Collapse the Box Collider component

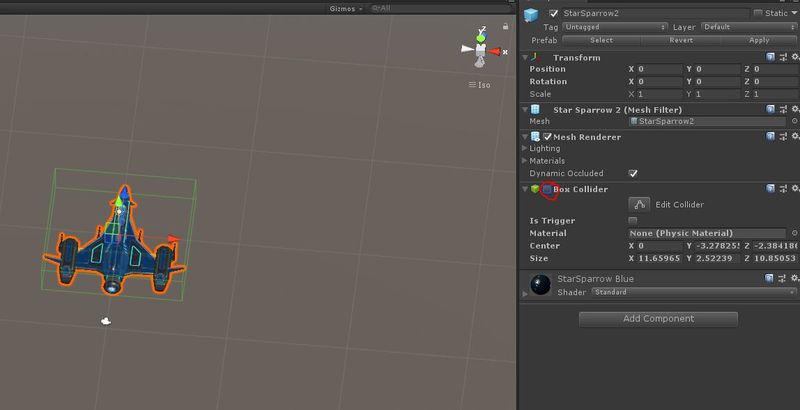click(525, 189)
